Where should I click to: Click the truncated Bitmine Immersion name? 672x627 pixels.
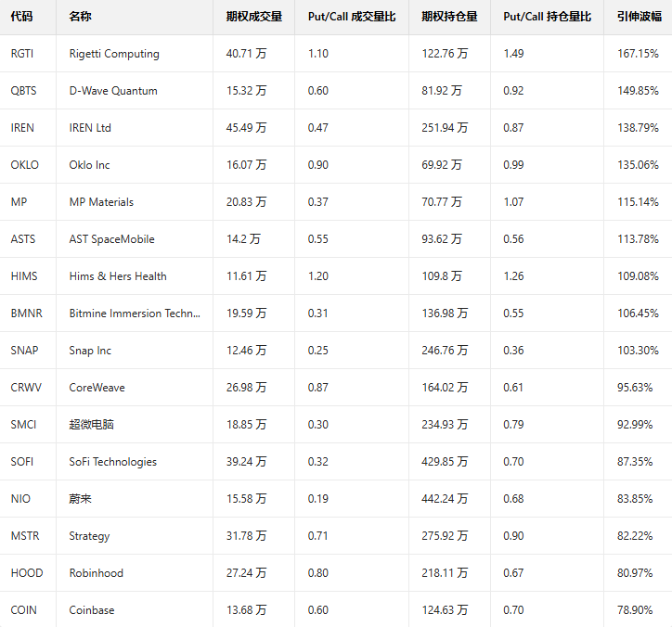(x=134, y=313)
